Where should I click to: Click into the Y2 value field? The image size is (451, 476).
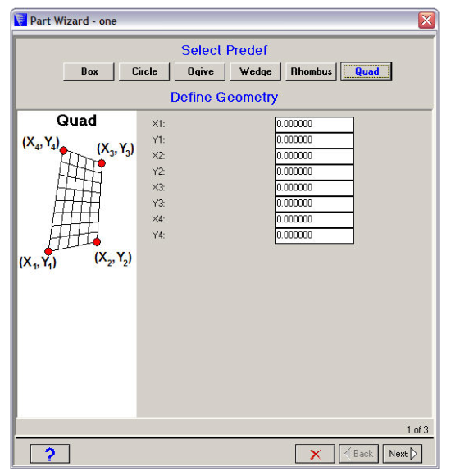[x=314, y=172]
